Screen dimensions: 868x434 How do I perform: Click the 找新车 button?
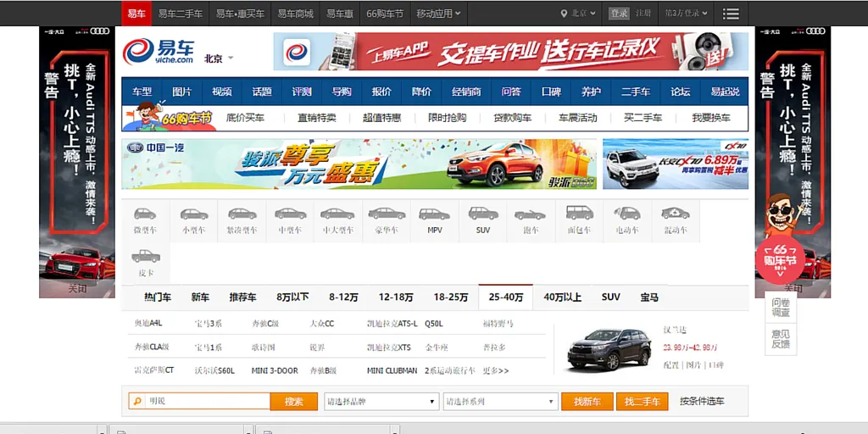587,401
